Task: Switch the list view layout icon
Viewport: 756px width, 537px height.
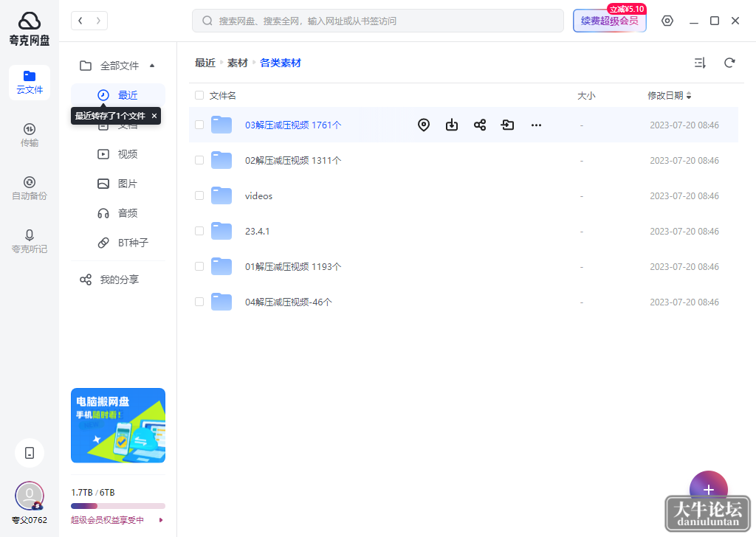Action: coord(700,63)
